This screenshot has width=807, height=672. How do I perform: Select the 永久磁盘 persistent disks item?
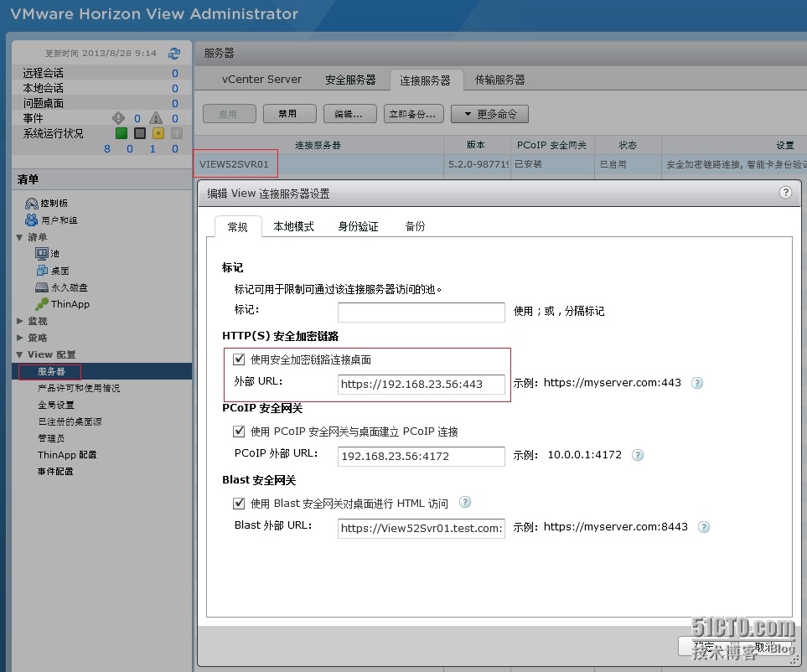pos(61,287)
